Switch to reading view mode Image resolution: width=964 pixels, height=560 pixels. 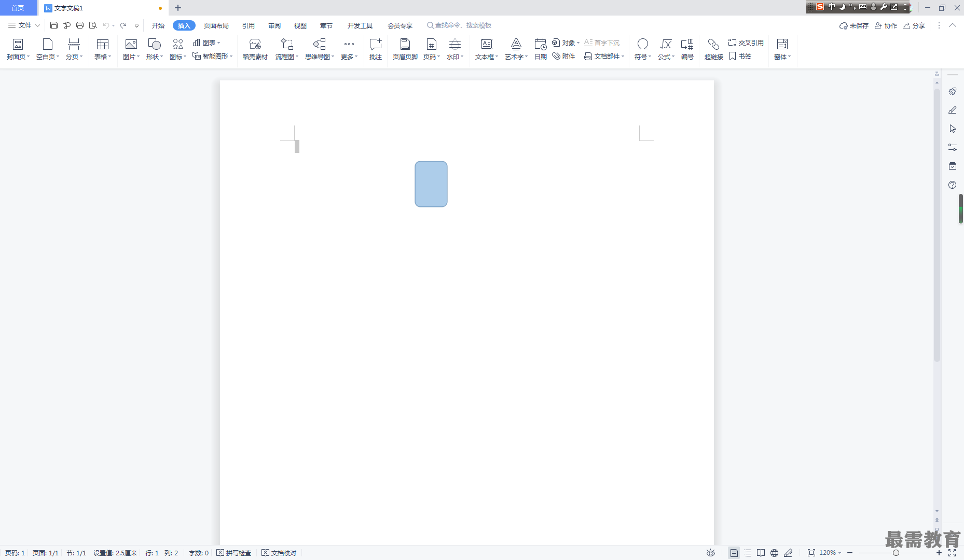click(761, 553)
